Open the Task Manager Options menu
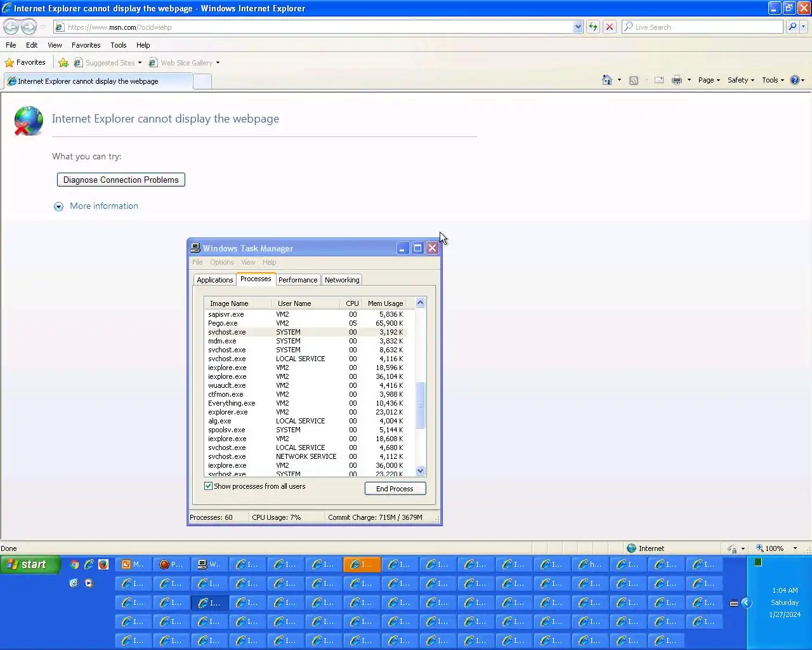 coord(222,262)
